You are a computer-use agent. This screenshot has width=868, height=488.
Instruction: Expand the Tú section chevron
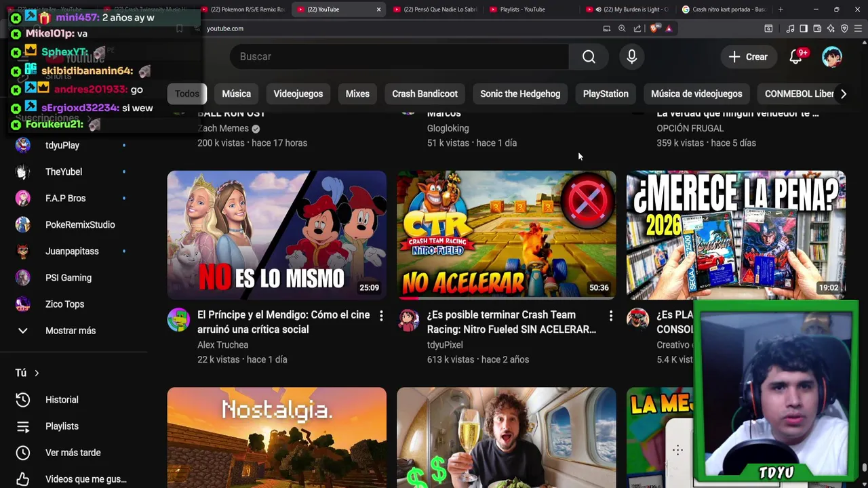click(x=37, y=373)
